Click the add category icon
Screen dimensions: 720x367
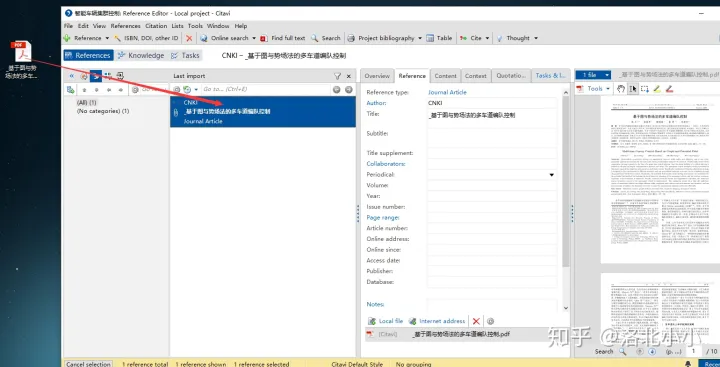pos(70,90)
